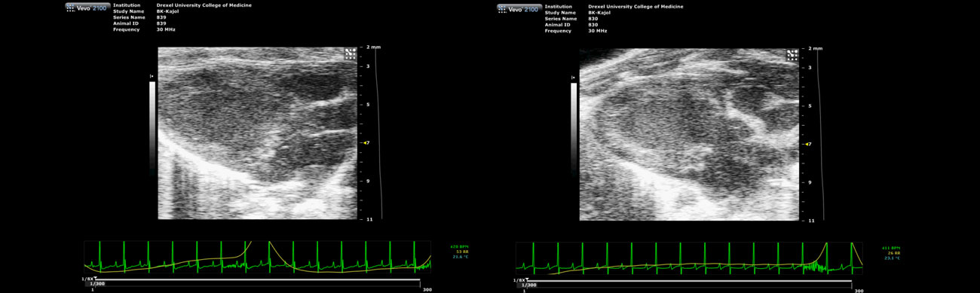Click the ECG trace strip for series 830
Viewport: 980px width, 293px height.
tap(689, 258)
